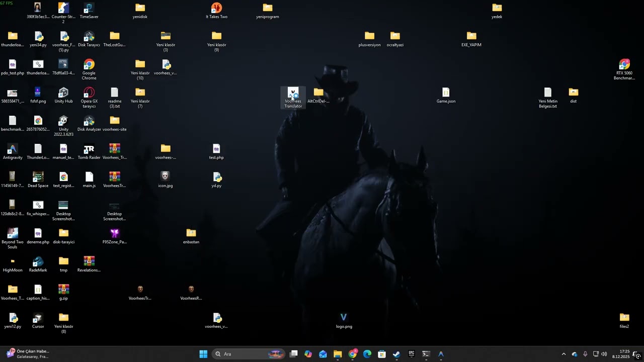Screen dimensions: 644x362
Task: Click the yd.py Python file
Action: tap(216, 180)
